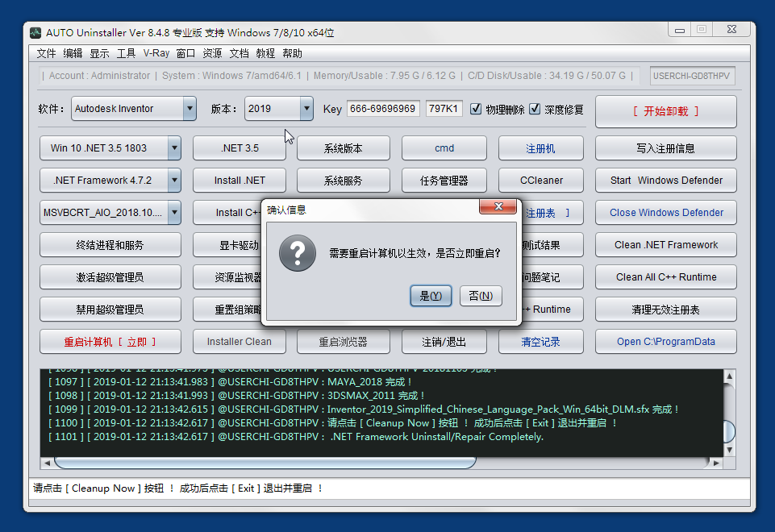Open 系统服务 button

click(x=343, y=181)
